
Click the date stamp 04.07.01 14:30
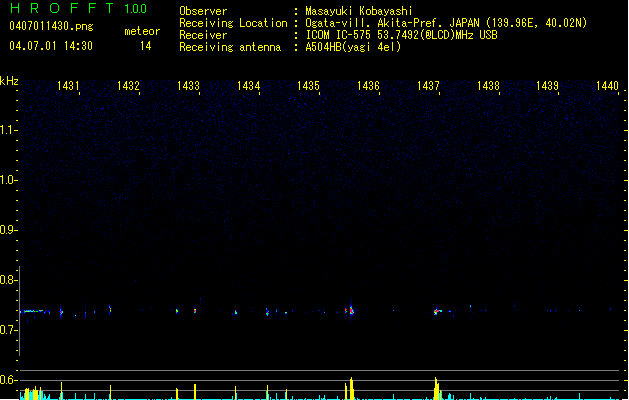51,46
